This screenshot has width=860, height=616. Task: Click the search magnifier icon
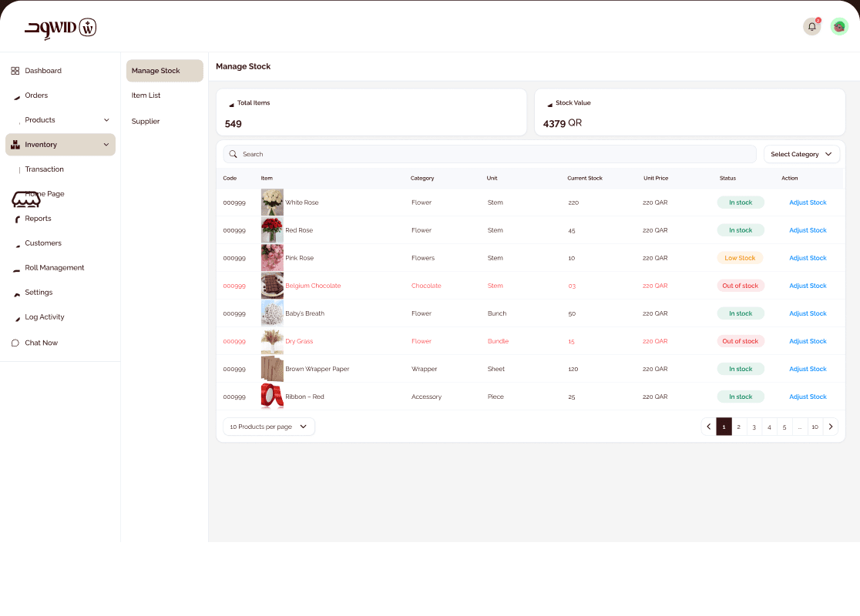[x=233, y=154]
